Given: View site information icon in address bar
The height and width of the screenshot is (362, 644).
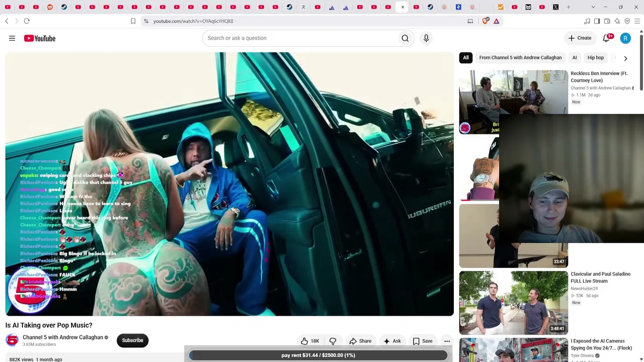Looking at the screenshot, I should click(x=146, y=21).
